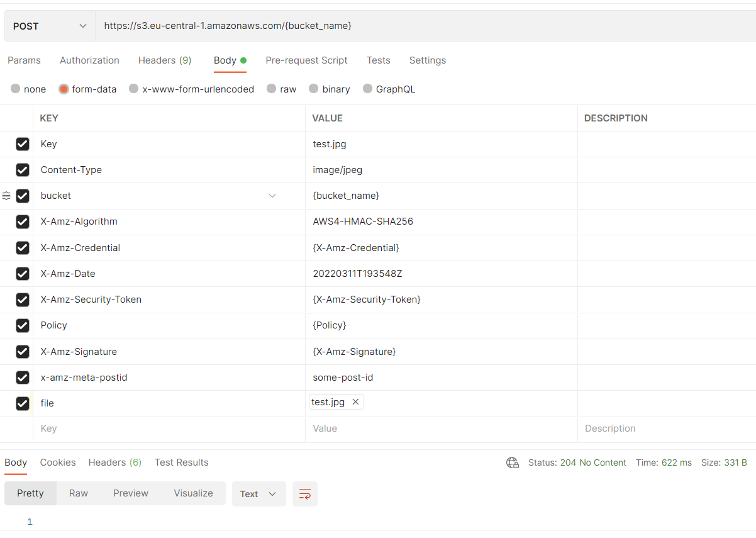The image size is (756, 538).
Task: Click the test.jpg value in Key row
Action: coord(441,144)
